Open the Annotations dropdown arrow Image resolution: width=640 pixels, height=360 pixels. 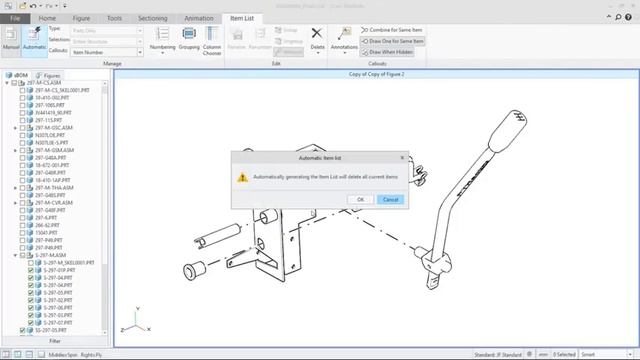(344, 53)
